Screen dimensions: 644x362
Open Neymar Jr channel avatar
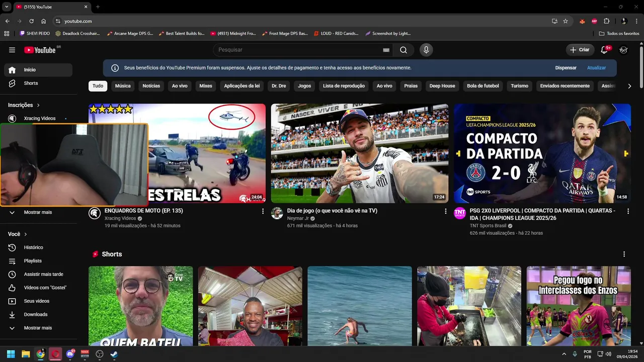277,213
